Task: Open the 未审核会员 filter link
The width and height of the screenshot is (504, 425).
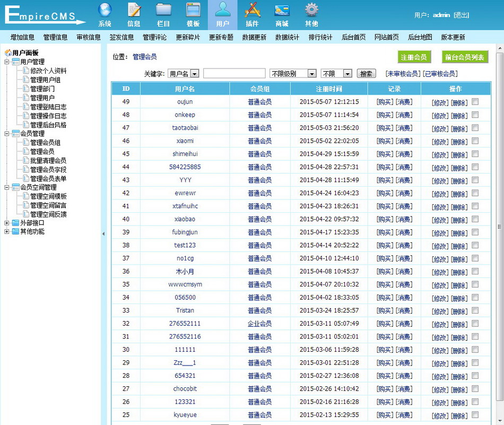Action: tap(403, 74)
